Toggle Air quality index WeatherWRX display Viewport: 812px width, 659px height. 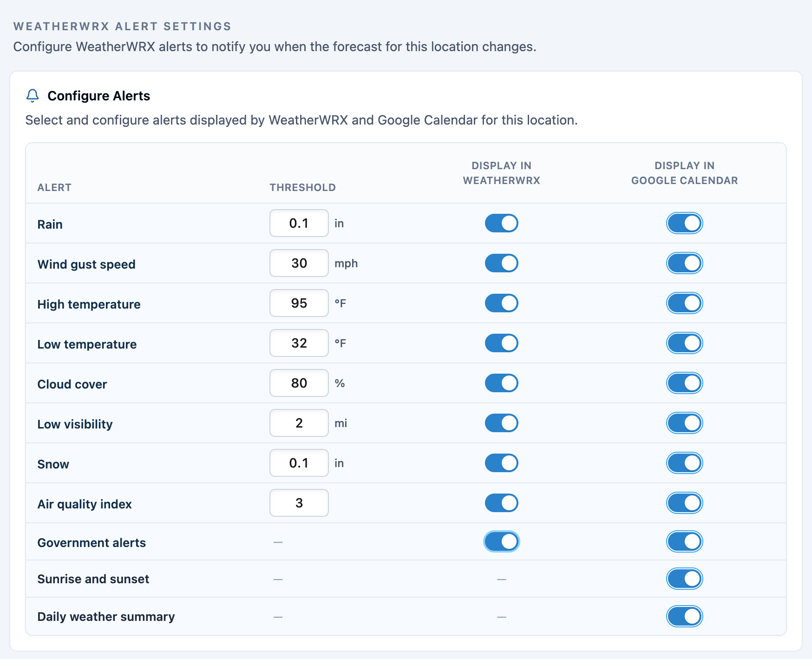pyautogui.click(x=501, y=503)
